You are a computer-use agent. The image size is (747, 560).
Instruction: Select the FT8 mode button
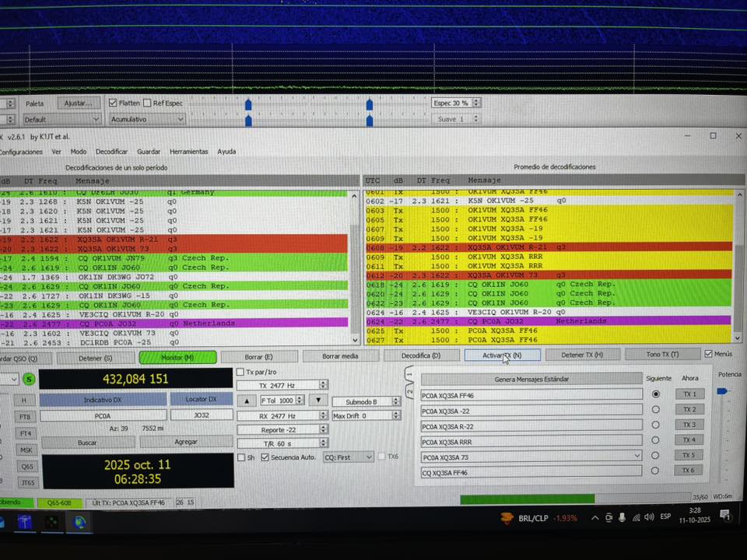tap(25, 416)
